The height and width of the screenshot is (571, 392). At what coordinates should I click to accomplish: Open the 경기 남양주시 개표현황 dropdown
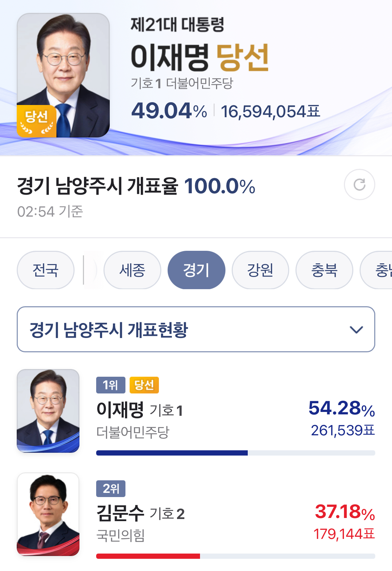[x=196, y=329]
